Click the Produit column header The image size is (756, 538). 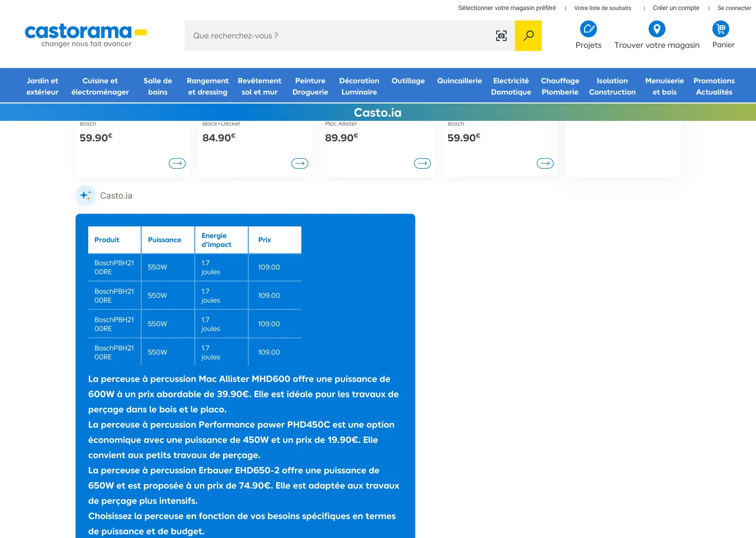[x=115, y=240]
